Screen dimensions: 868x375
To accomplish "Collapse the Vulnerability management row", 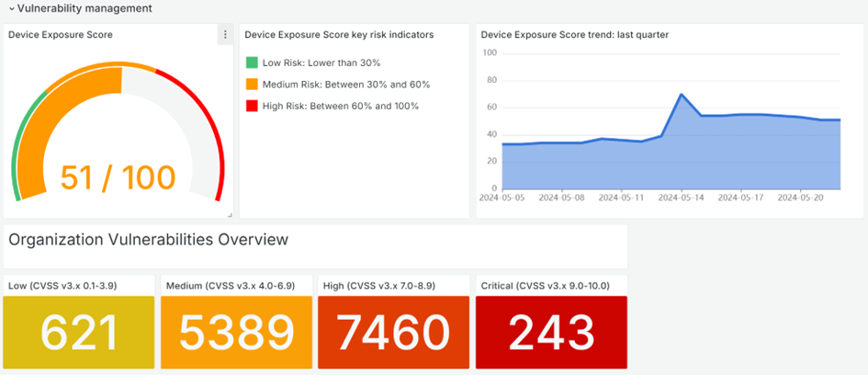I will tap(11, 8).
